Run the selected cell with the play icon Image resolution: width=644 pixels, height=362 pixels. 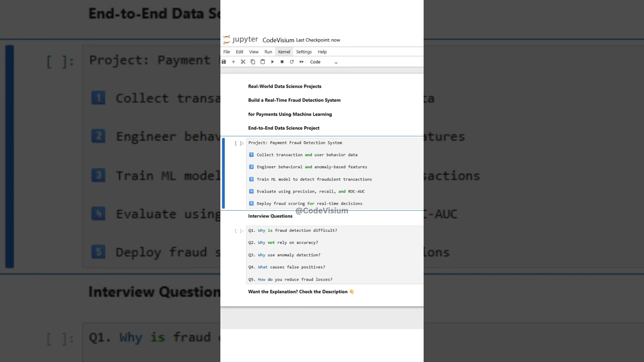[x=272, y=62]
